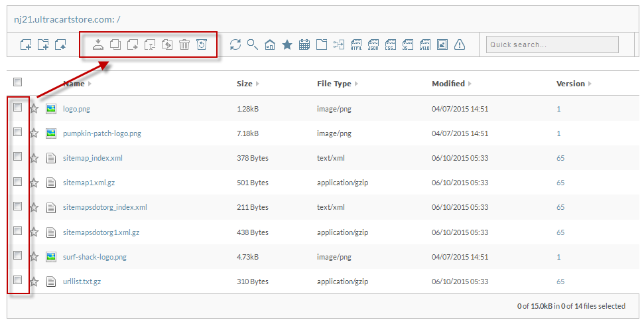Click the restore from trash icon
The height and width of the screenshot is (324, 644).
tap(202, 44)
